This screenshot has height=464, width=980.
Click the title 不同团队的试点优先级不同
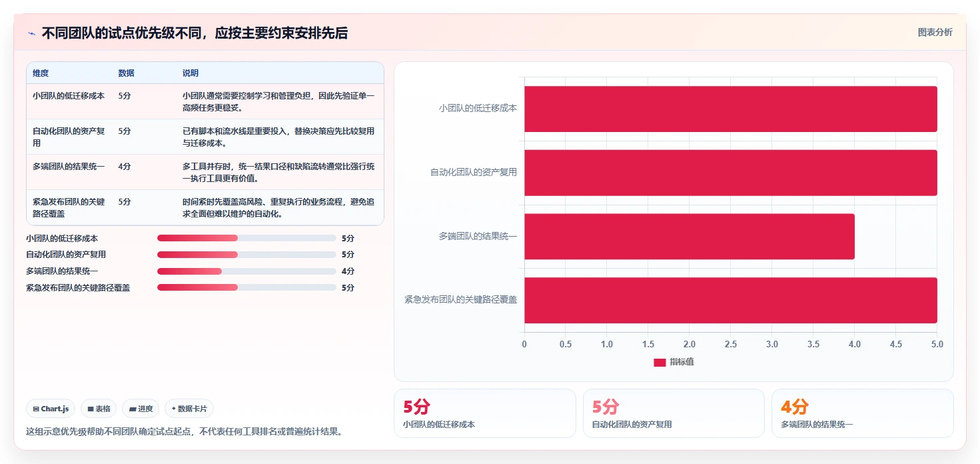[x=195, y=33]
